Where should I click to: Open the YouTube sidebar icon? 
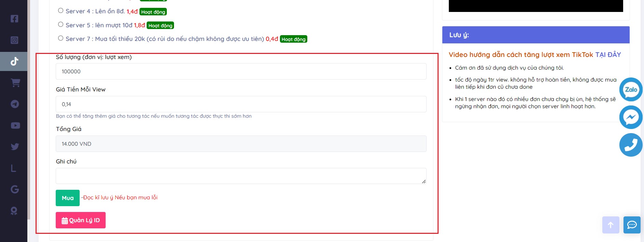click(15, 126)
